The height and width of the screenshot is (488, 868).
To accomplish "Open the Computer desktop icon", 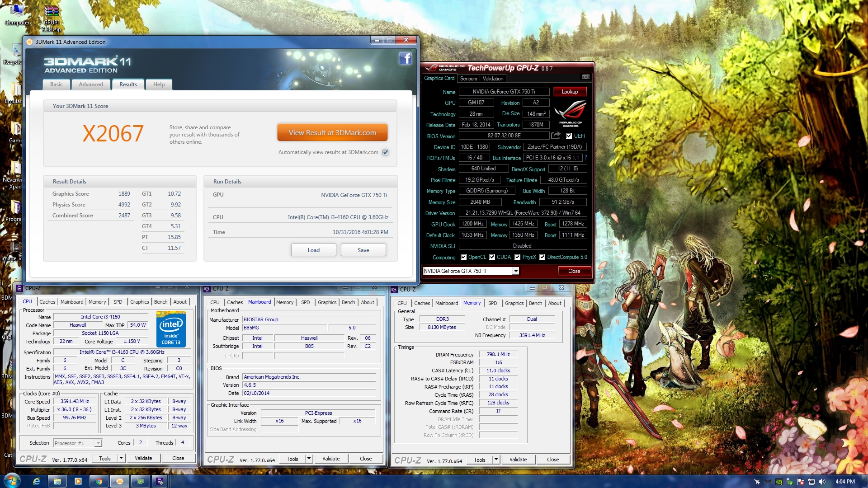I will point(17,15).
